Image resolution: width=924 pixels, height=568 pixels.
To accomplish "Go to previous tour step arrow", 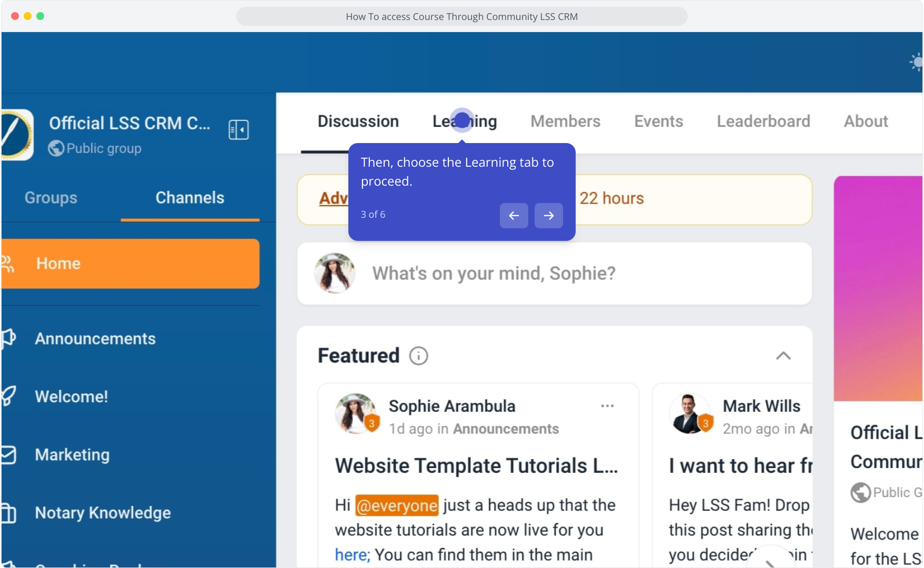I will click(514, 216).
